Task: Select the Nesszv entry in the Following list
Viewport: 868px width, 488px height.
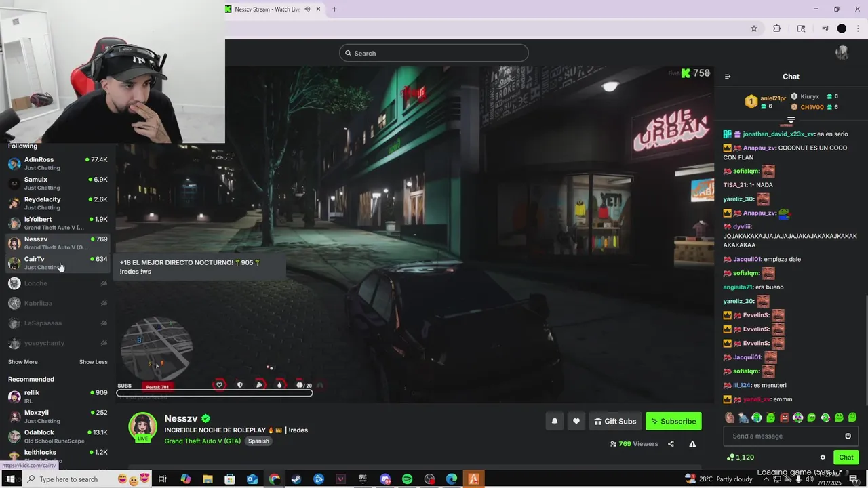Action: pos(58,243)
